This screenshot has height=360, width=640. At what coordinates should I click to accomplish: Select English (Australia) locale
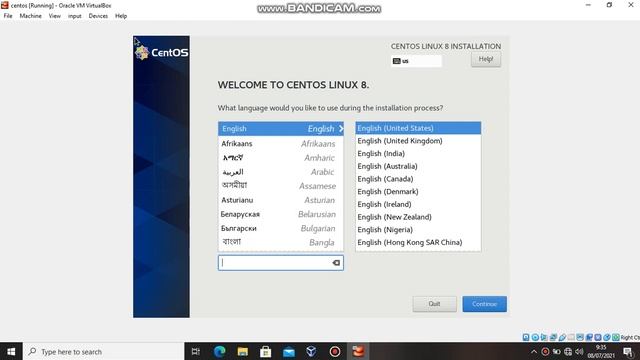(418, 166)
